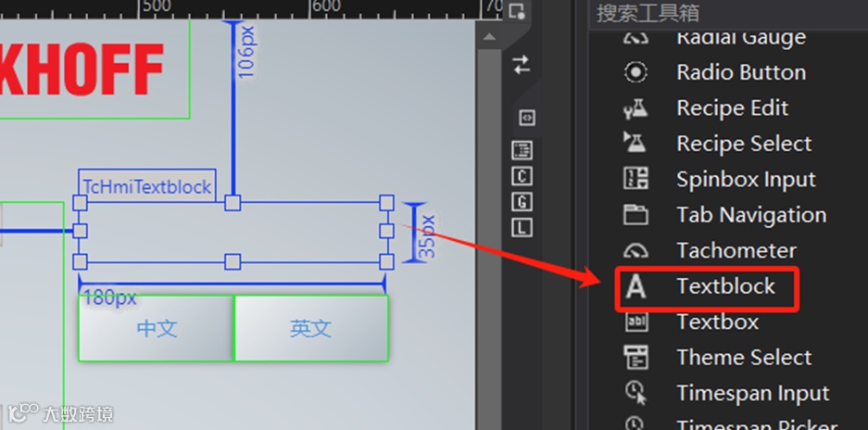Click the Recipe Select flask icon
The image size is (868, 430).
[x=635, y=144]
